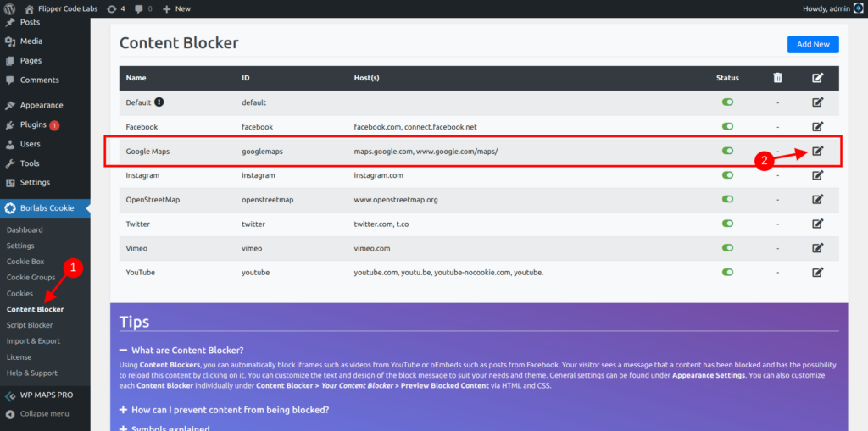Viewport: 868px width, 431px height.
Task: Click the Plugins update badge
Action: pyautogui.click(x=54, y=125)
